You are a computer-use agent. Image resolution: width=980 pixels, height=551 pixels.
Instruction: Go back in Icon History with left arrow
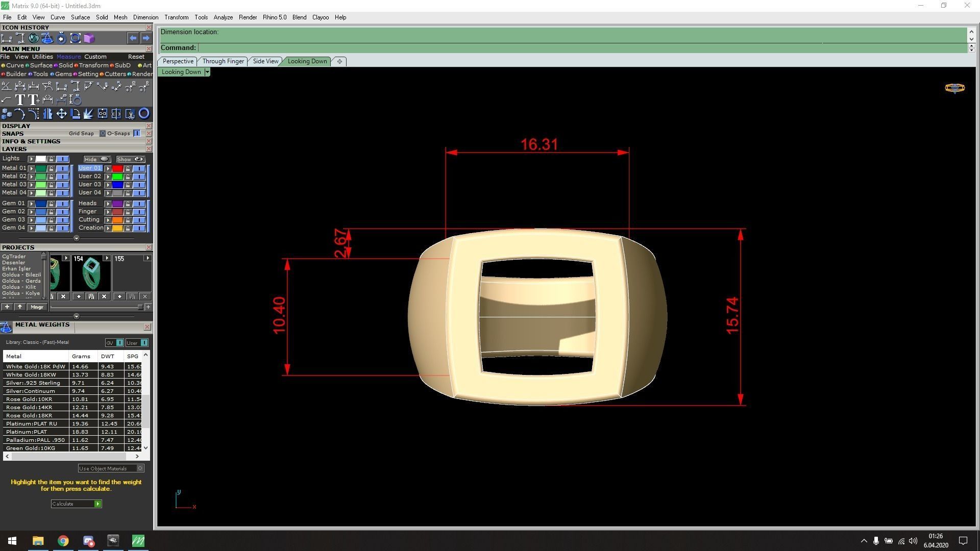pos(133,38)
